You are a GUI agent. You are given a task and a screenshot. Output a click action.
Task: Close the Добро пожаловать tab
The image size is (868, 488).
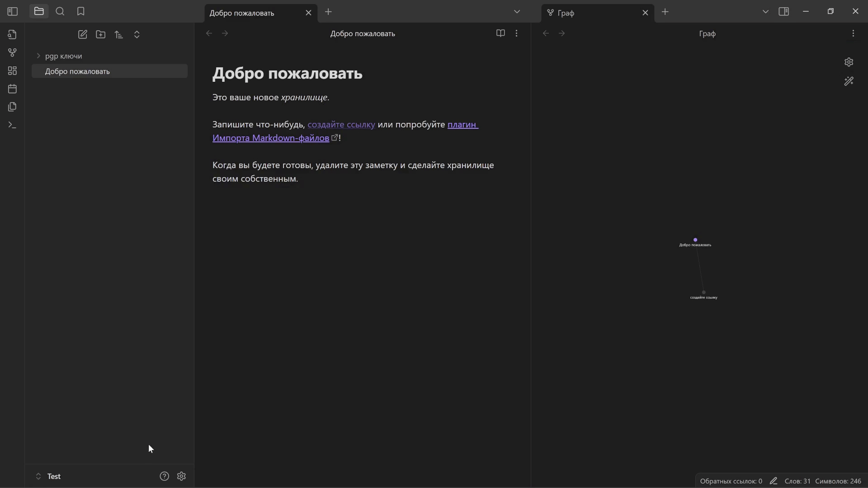[x=309, y=13]
